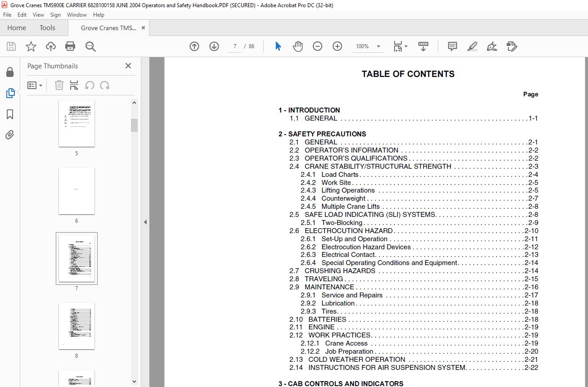
Task: Go to next page arrow
Action: pyautogui.click(x=214, y=46)
